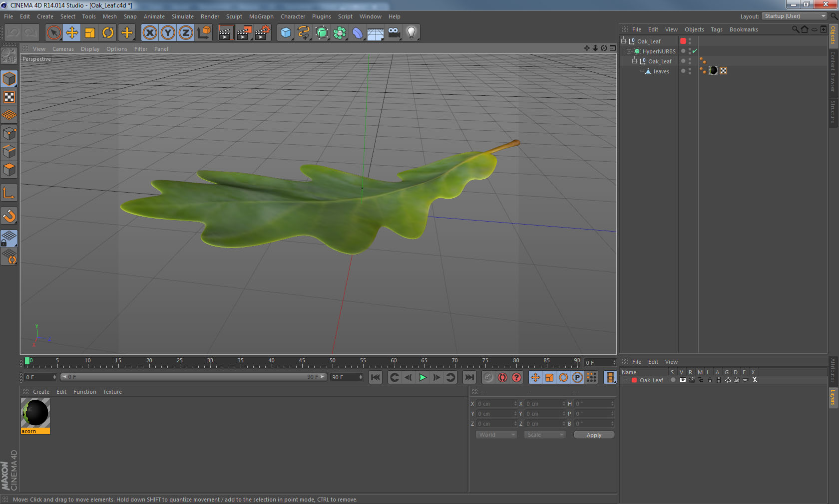Switch to Model mode in left palette
The image size is (839, 504).
pos(9,79)
